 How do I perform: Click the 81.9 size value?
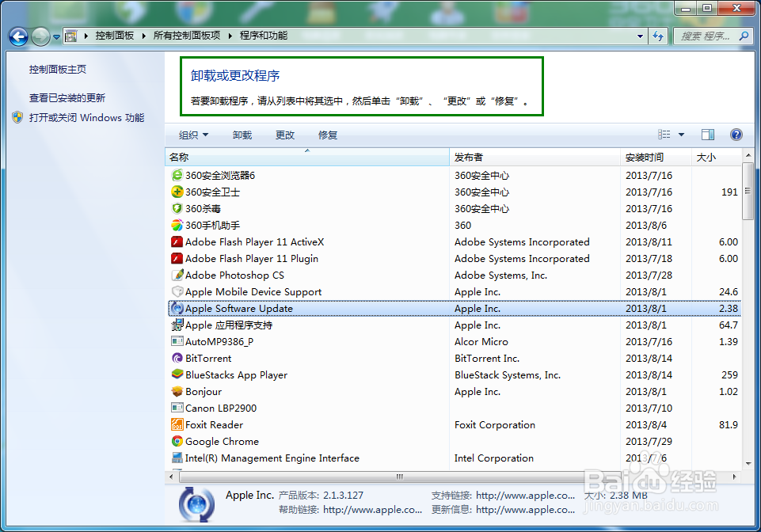pyautogui.click(x=728, y=424)
